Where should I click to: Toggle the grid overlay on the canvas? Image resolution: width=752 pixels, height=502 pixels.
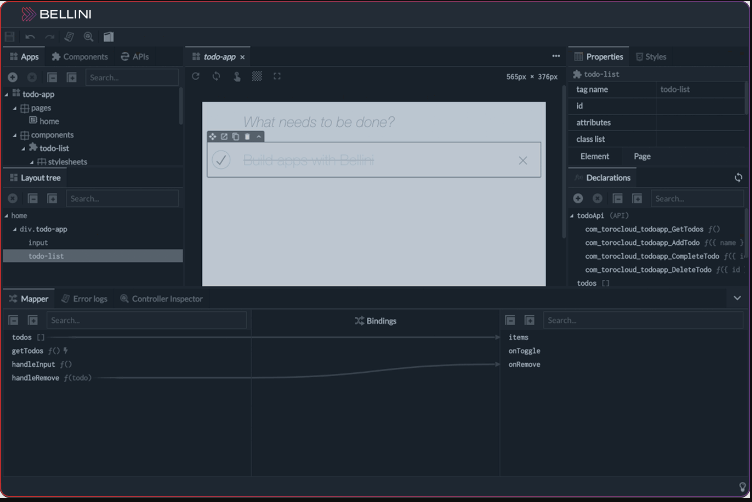[x=257, y=76]
